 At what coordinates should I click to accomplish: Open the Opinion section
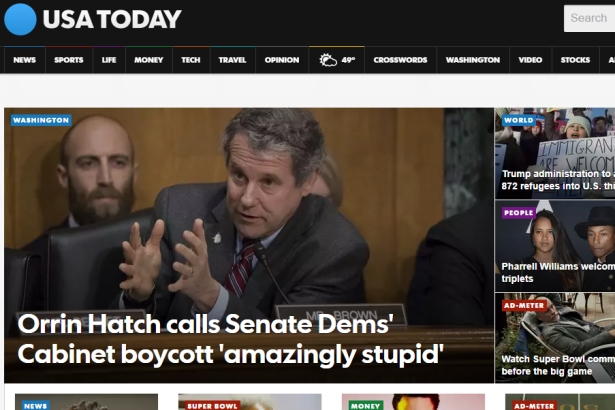[282, 60]
